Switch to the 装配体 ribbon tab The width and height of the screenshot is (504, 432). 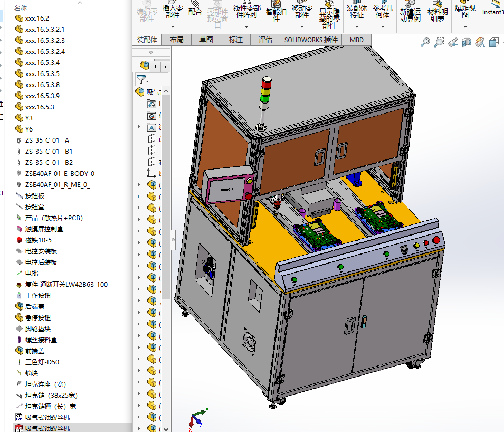147,40
